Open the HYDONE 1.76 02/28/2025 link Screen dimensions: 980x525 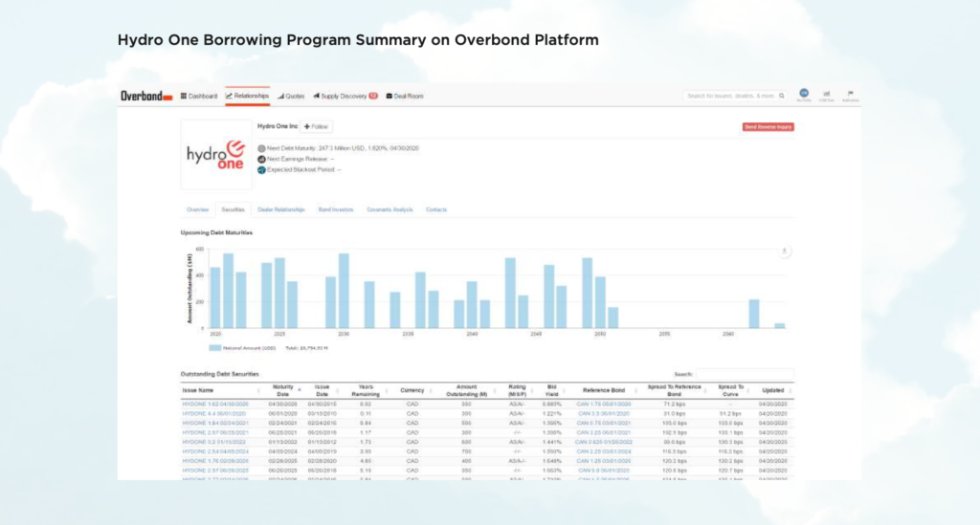pos(215,461)
